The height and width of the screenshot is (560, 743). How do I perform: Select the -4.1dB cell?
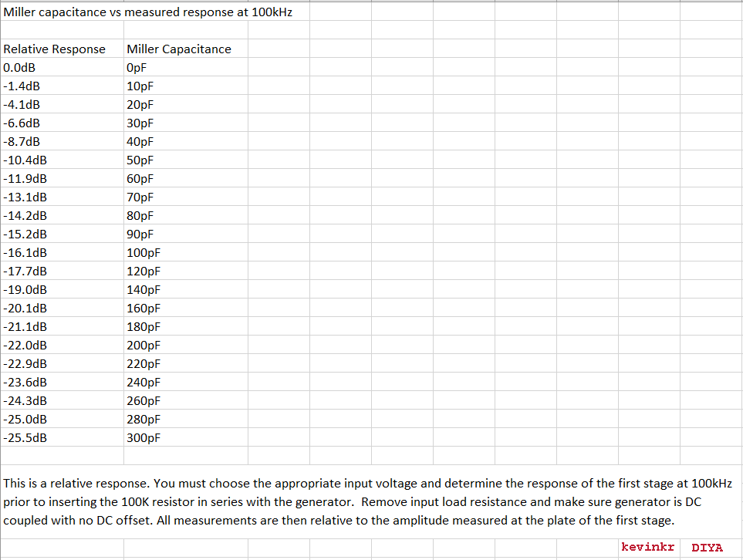tap(62, 104)
